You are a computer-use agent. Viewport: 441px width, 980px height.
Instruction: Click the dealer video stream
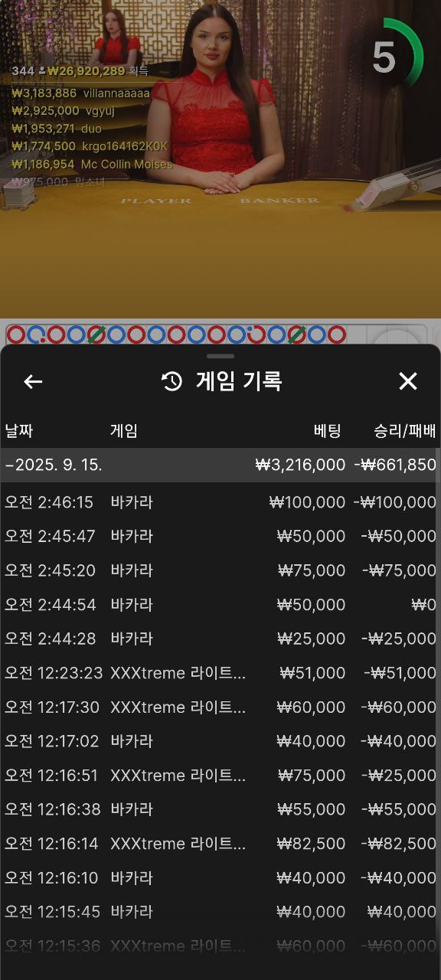coord(220,158)
